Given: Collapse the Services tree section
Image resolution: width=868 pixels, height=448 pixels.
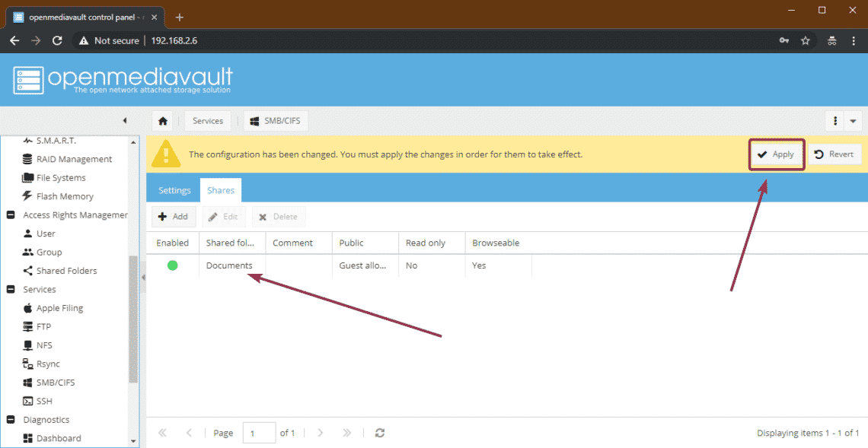Looking at the screenshot, I should (11, 289).
